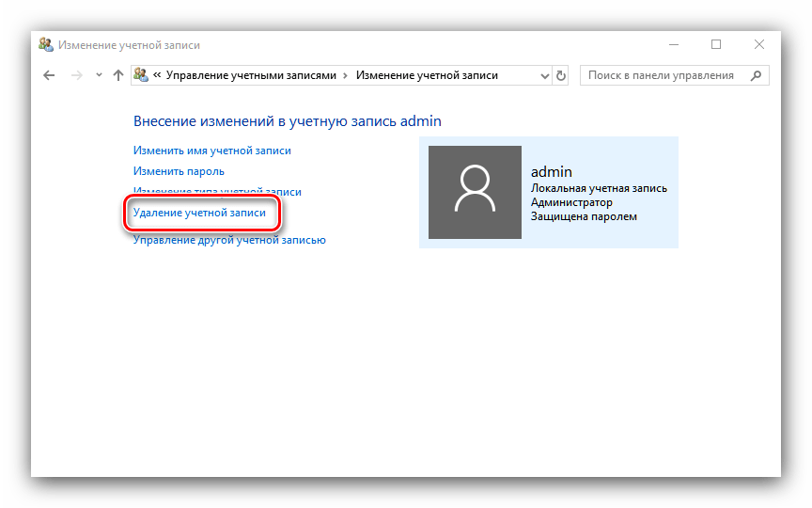Expand the chevron after Управление учетными записями
This screenshot has width=812, height=508.
click(346, 75)
